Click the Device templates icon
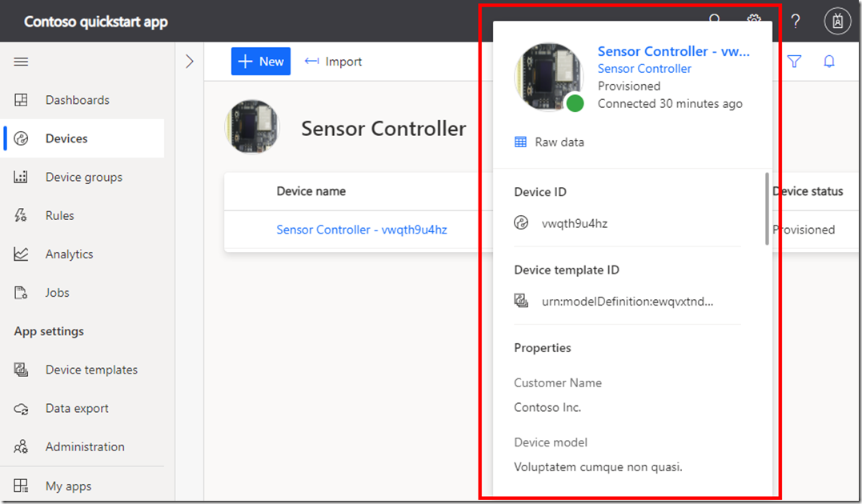The image size is (862, 504). click(x=21, y=370)
